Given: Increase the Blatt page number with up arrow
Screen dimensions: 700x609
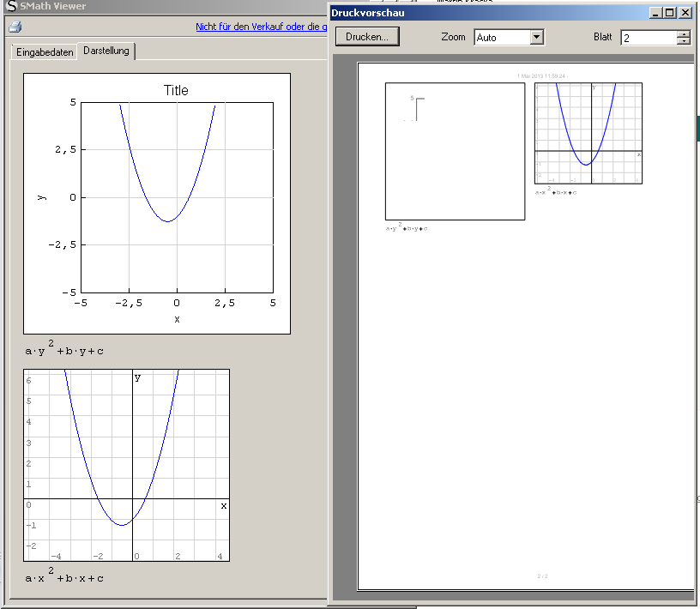Looking at the screenshot, I should [683, 33].
